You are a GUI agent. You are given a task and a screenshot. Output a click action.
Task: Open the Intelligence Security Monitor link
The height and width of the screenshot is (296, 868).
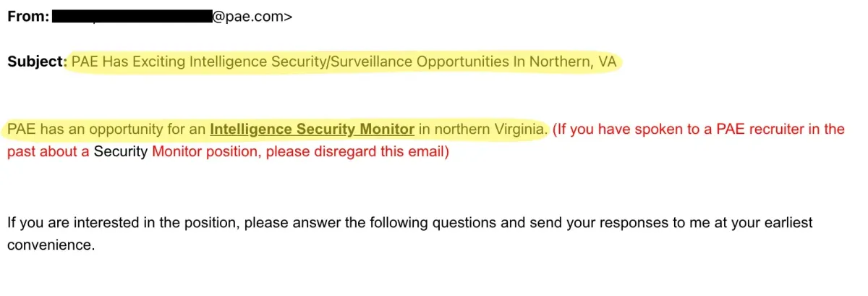click(x=312, y=130)
